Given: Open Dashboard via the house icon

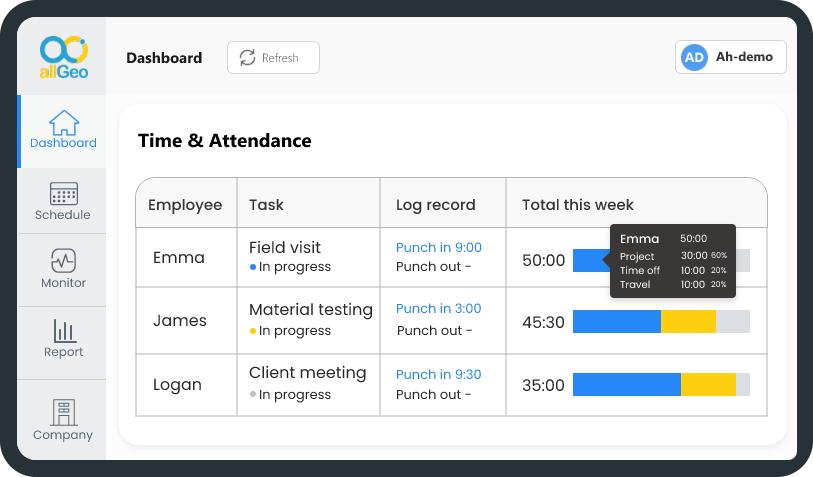Looking at the screenshot, I should tap(64, 123).
